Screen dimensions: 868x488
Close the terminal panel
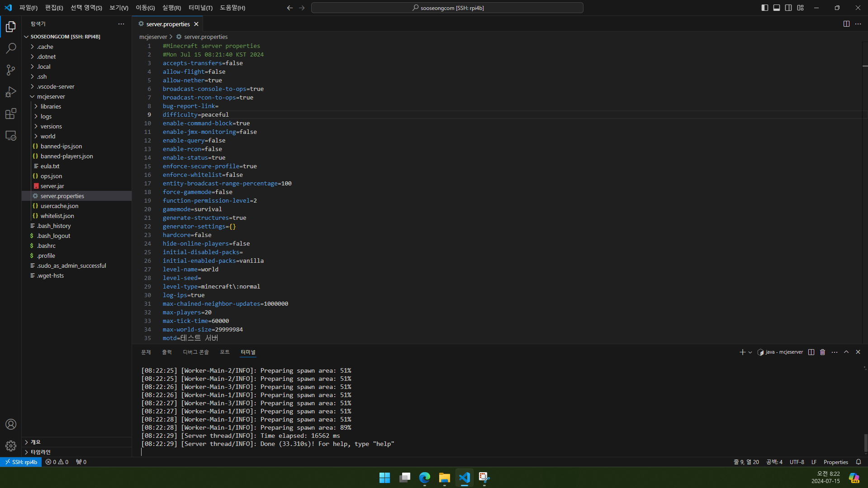click(x=858, y=352)
